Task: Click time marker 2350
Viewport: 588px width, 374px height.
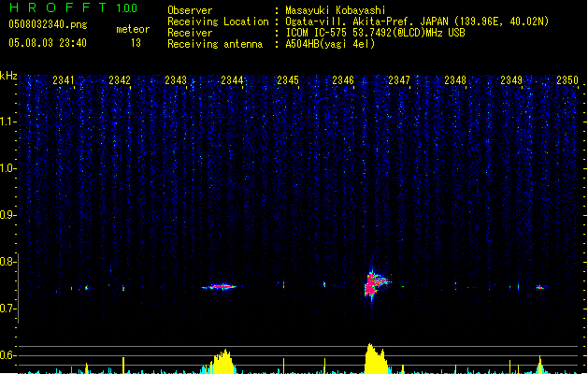Action: (567, 79)
